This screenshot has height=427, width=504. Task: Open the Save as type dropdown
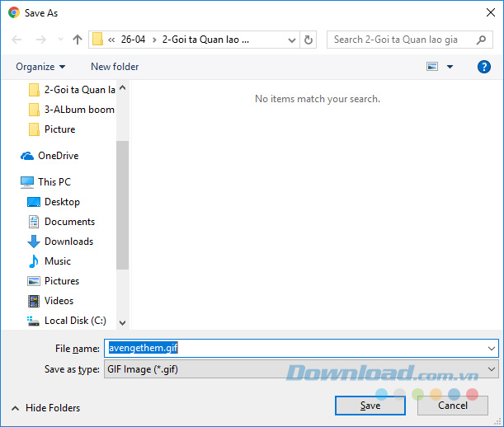point(492,370)
